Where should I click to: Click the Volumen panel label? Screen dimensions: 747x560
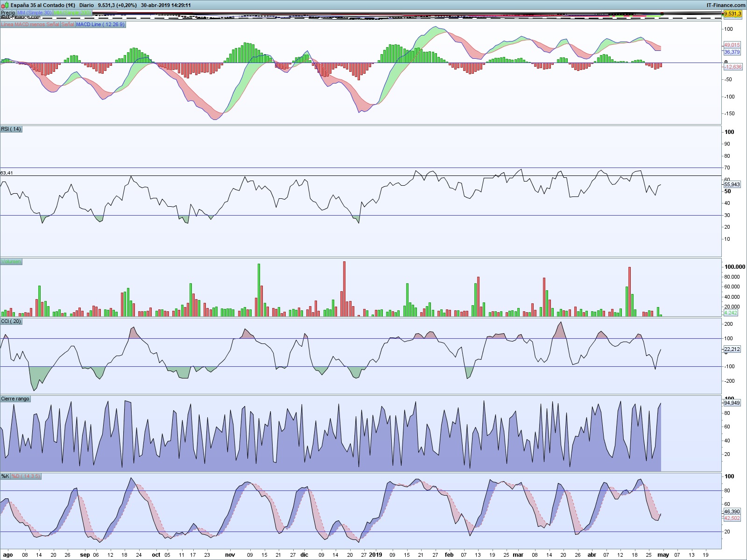(x=11, y=261)
